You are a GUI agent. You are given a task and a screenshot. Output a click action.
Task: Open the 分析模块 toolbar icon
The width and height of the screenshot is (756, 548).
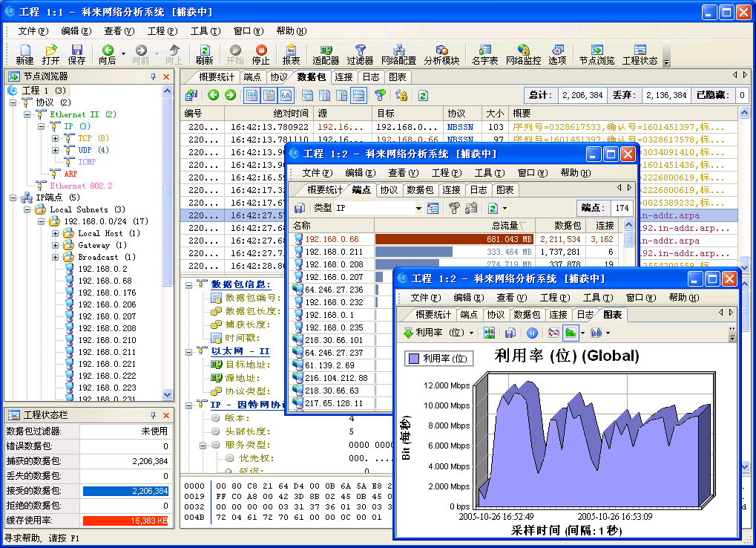pyautogui.click(x=441, y=54)
